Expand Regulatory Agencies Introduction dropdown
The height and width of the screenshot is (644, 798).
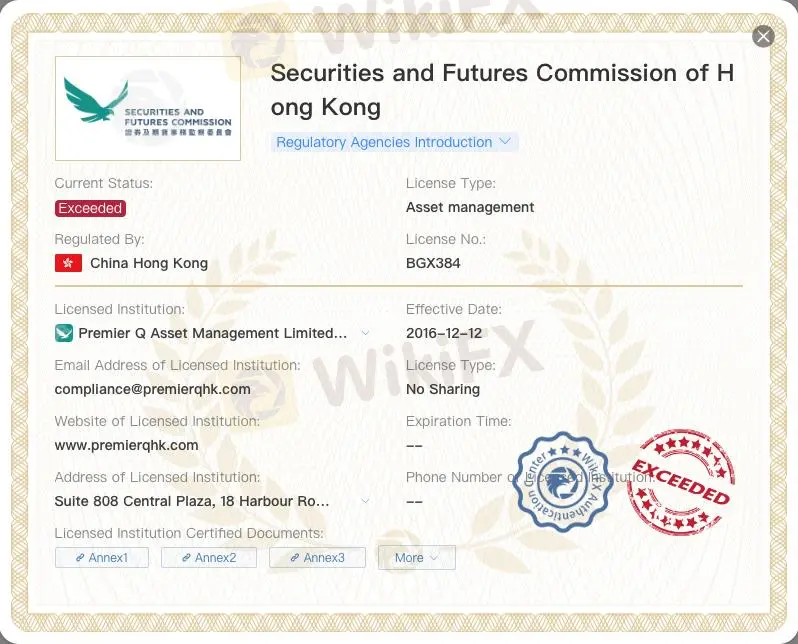504,142
